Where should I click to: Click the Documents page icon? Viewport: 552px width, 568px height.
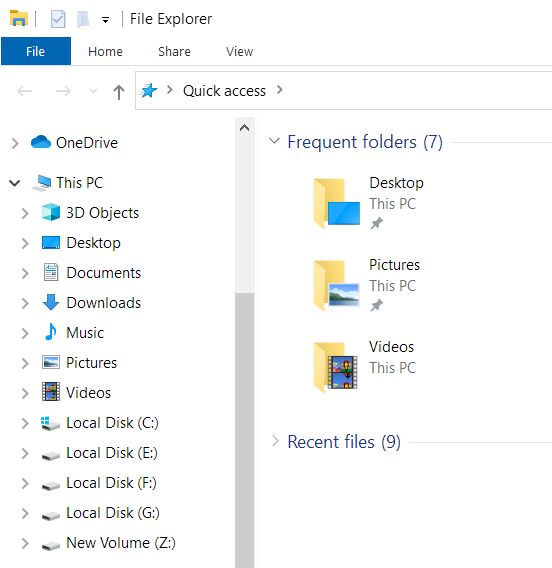click(51, 272)
